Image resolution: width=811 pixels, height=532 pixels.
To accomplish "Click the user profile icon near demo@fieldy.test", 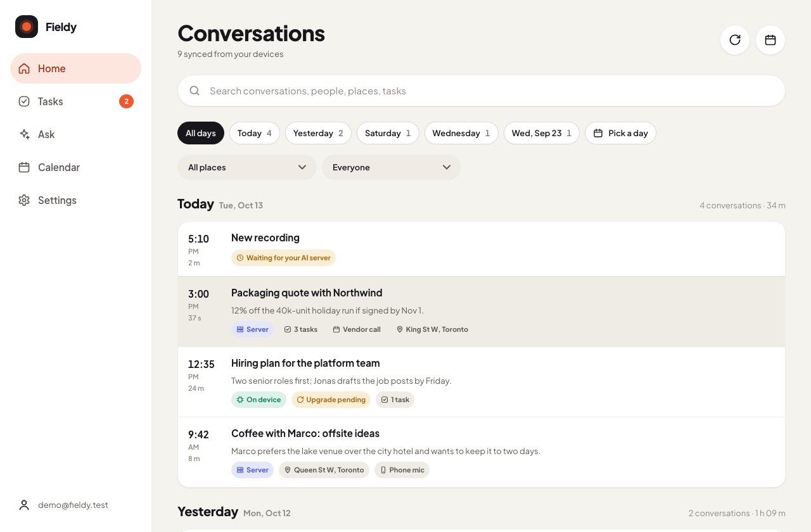I will pos(24,505).
